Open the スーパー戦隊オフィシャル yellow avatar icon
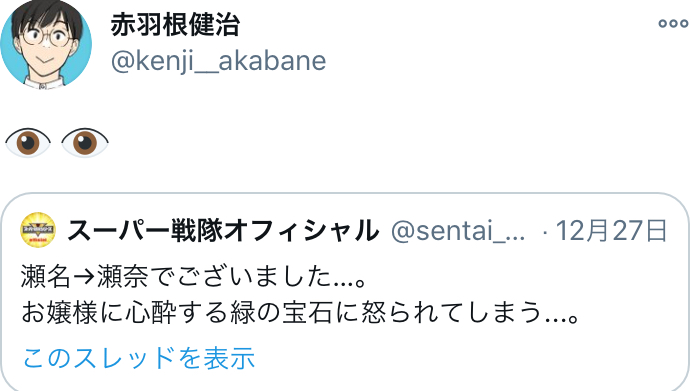The image size is (691, 391). click(x=38, y=230)
